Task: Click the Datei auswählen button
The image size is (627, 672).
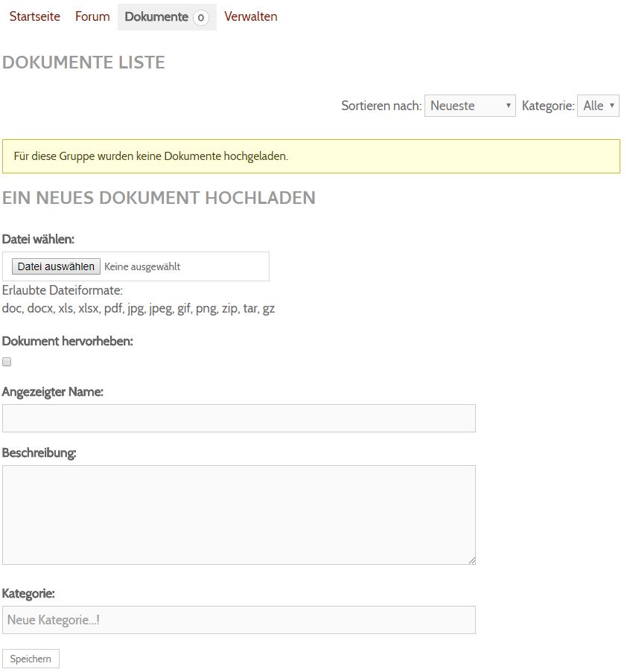Action: [x=56, y=266]
